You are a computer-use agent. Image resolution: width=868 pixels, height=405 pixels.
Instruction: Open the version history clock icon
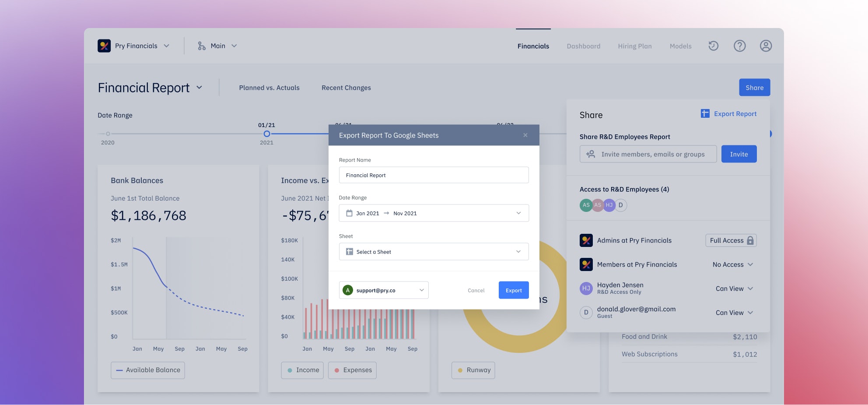tap(713, 46)
